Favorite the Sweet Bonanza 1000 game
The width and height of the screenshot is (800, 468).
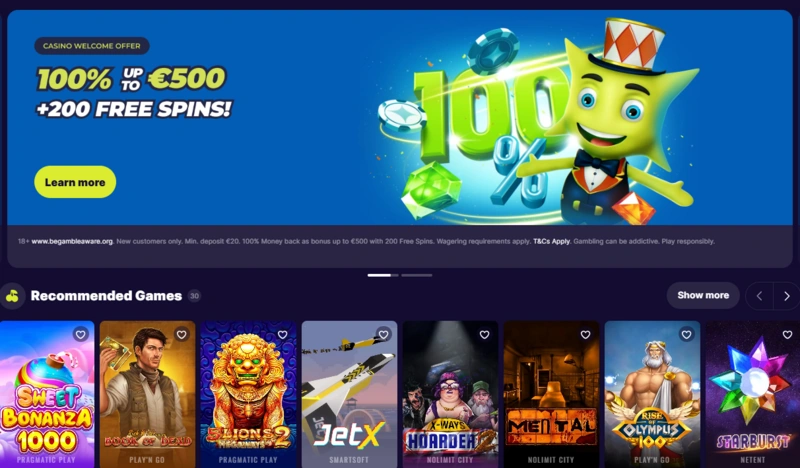[x=80, y=334]
